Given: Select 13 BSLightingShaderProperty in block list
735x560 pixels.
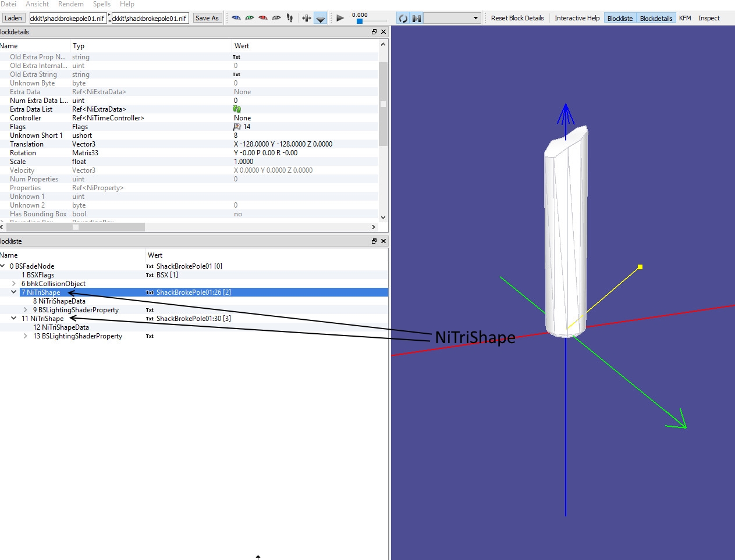Looking at the screenshot, I should pyautogui.click(x=81, y=336).
